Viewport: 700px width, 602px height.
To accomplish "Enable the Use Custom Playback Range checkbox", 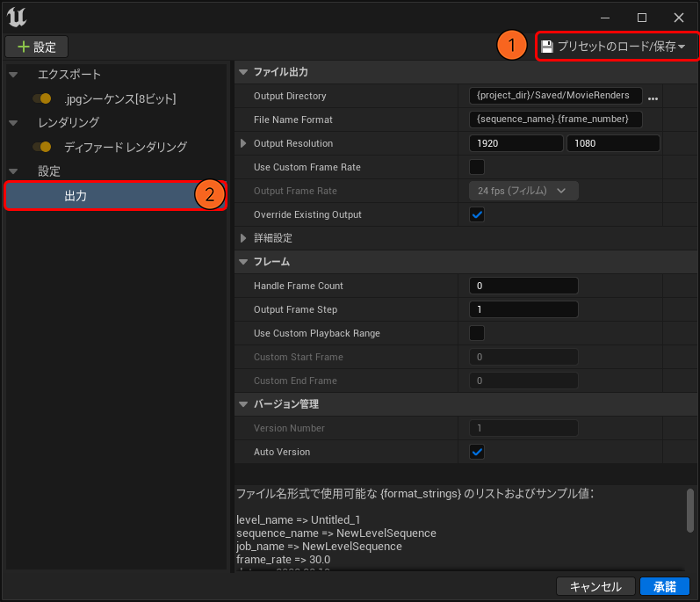I will coord(477,333).
